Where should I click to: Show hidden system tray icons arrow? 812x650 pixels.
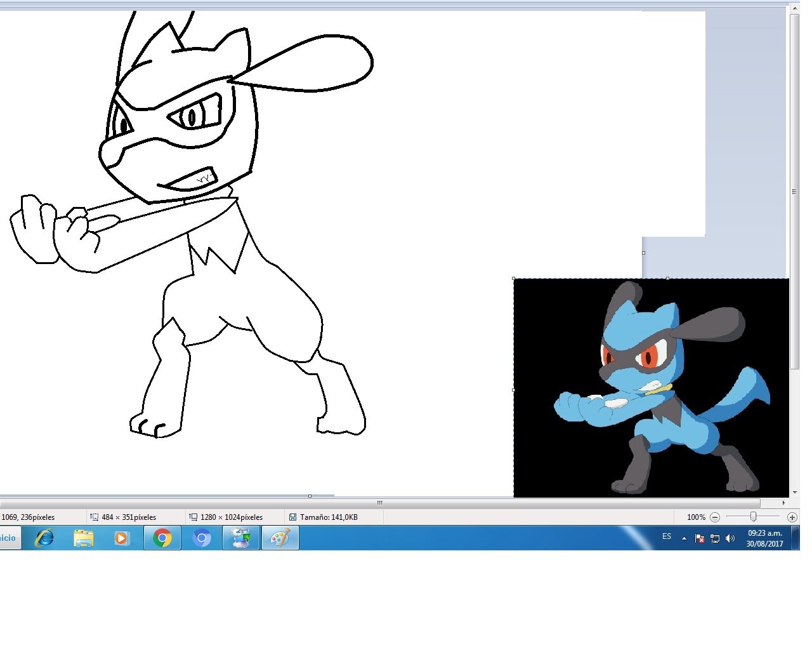684,538
